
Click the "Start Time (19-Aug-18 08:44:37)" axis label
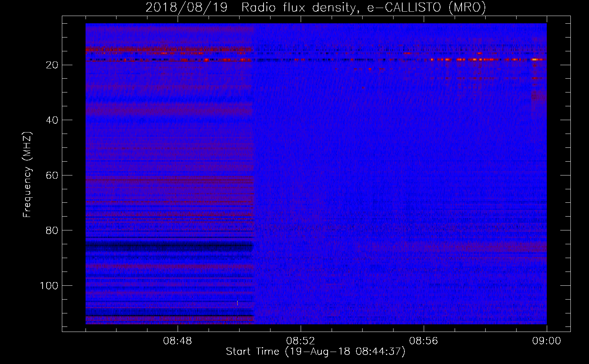tap(315, 352)
